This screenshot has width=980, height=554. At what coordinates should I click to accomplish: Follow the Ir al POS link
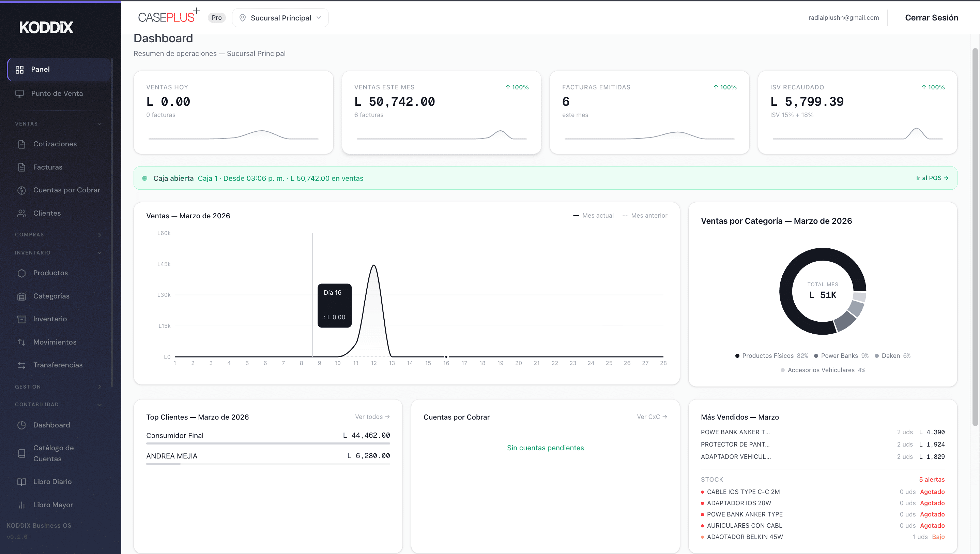pyautogui.click(x=932, y=178)
